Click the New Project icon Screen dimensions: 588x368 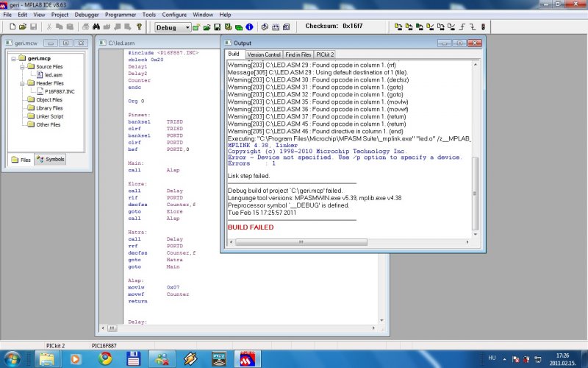pos(196,27)
